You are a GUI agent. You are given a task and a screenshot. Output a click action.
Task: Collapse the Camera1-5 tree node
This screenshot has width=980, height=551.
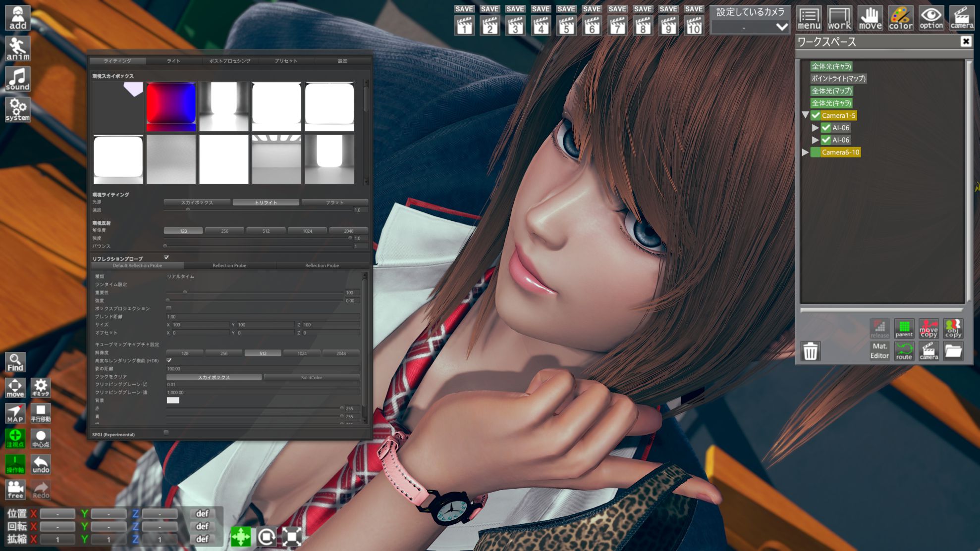[x=805, y=115]
